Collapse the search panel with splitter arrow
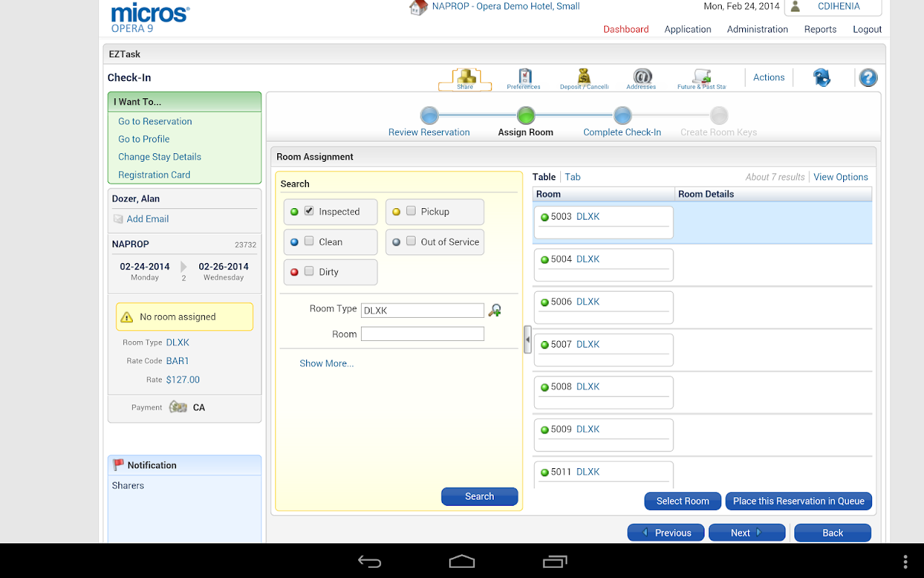 [528, 339]
